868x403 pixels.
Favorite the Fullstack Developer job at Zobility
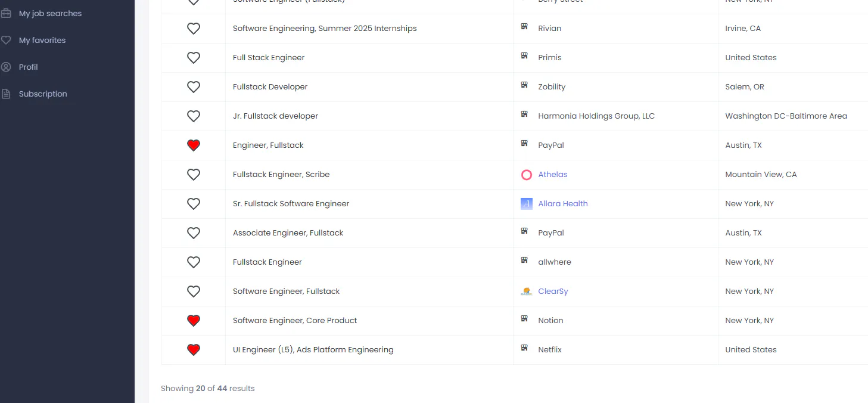pyautogui.click(x=194, y=86)
